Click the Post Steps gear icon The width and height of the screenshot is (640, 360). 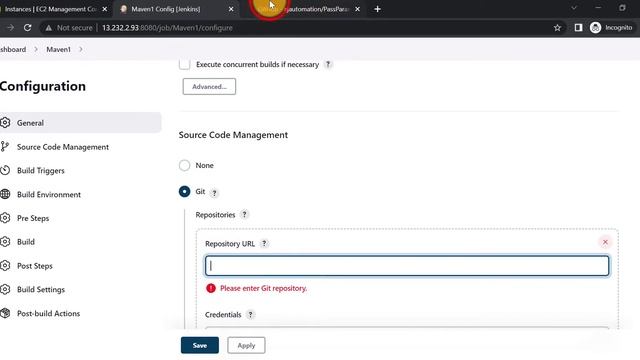coord(5,266)
